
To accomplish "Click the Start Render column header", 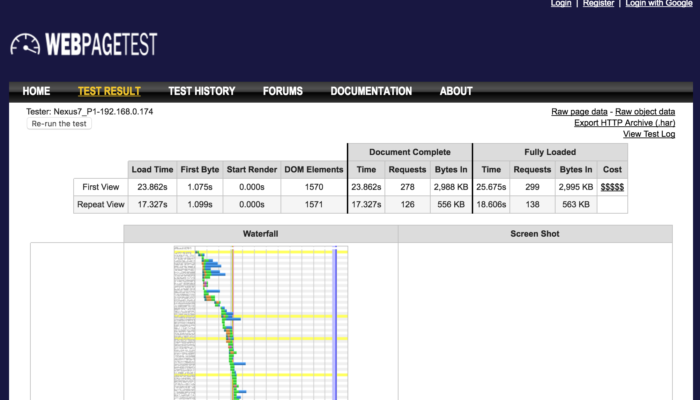I will click(x=252, y=170).
